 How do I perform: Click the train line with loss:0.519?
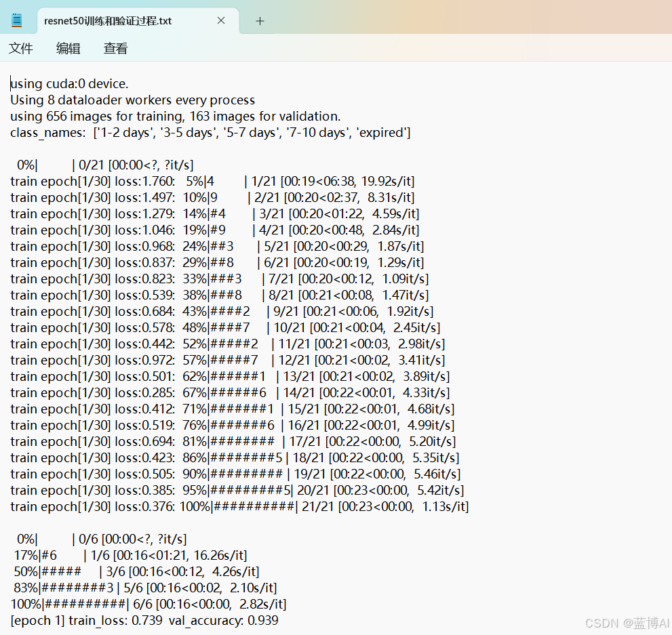coord(233,425)
